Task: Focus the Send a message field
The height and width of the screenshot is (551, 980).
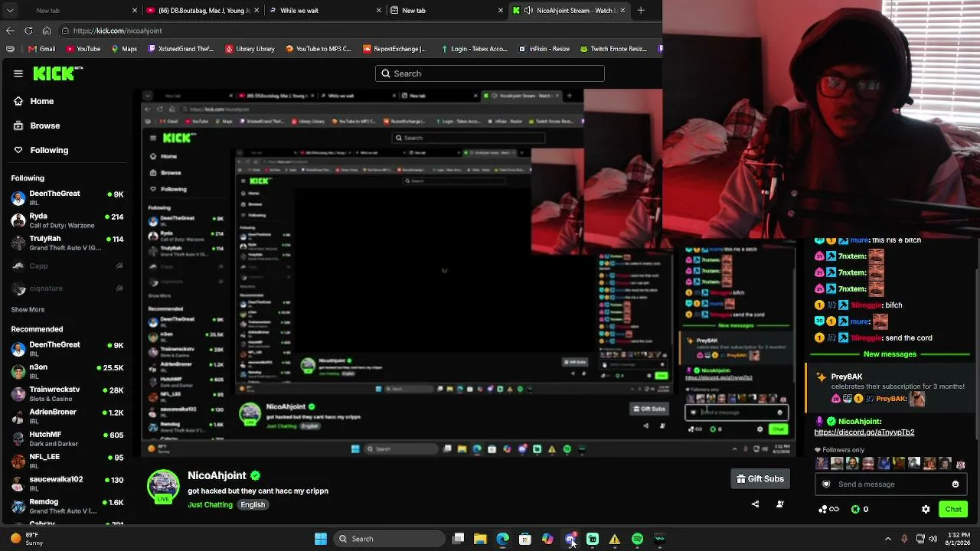Action: click(x=890, y=484)
